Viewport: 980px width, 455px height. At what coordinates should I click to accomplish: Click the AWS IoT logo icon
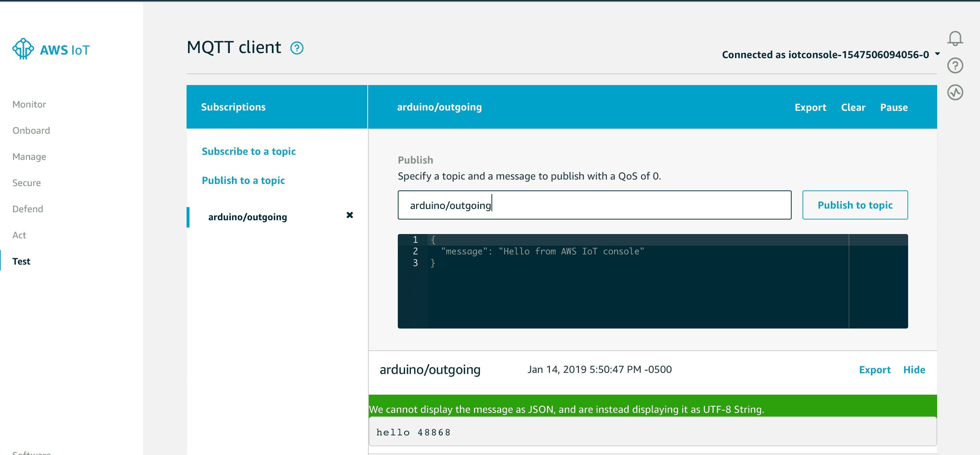click(23, 49)
